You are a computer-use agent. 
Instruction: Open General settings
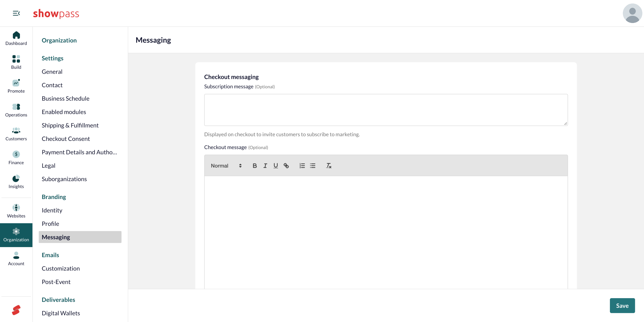pos(52,71)
